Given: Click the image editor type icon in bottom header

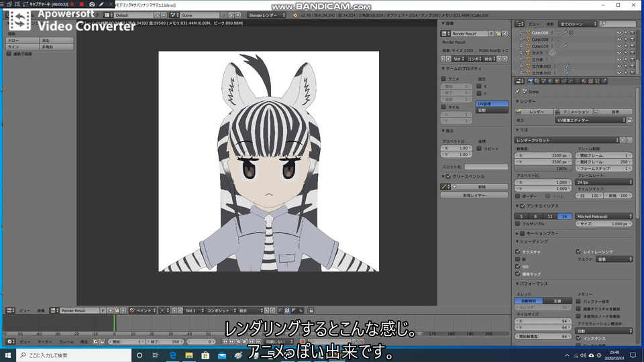Looking at the screenshot, I should pos(10,310).
